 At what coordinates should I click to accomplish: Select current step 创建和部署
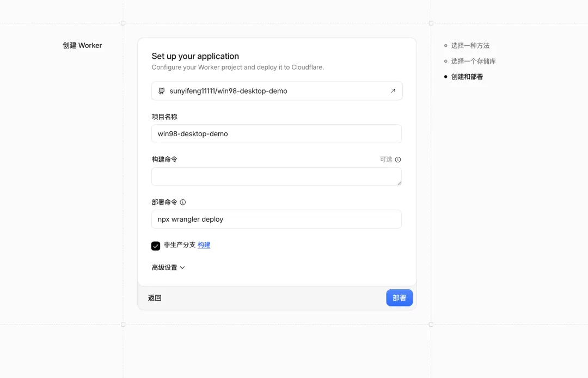click(467, 76)
